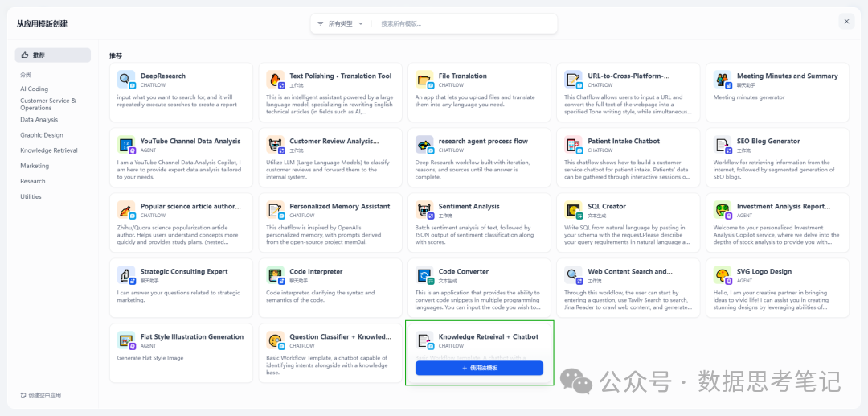This screenshot has height=416, width=868.
Task: Select the Knowledge Retrieval category
Action: [49, 150]
